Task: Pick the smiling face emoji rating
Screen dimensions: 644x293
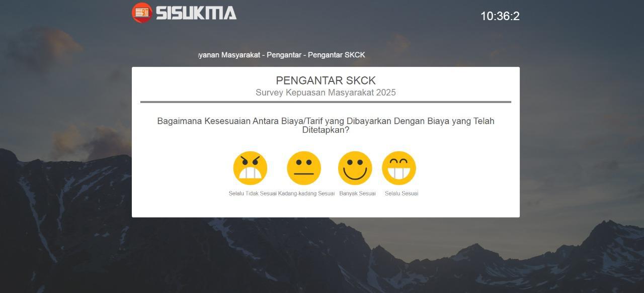Action: pyautogui.click(x=355, y=168)
